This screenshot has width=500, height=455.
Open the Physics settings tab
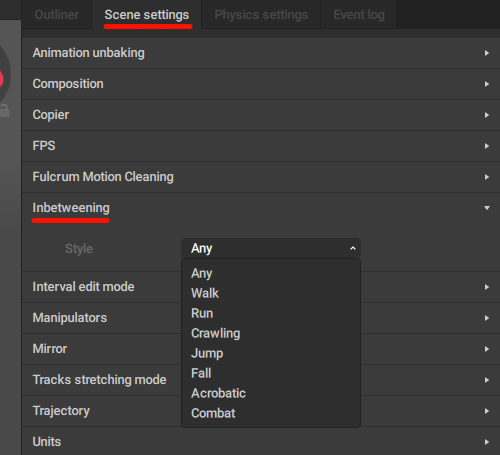[261, 15]
